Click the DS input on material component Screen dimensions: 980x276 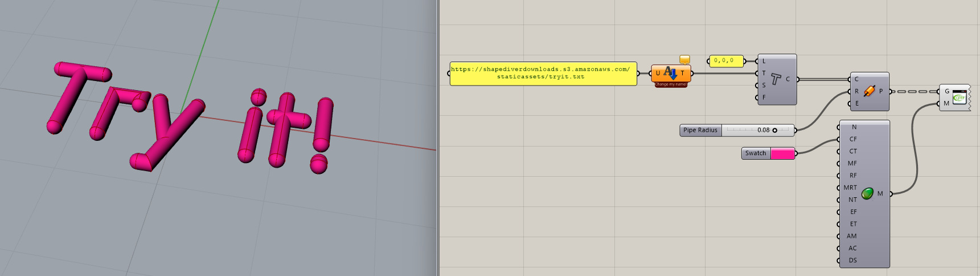point(852,261)
